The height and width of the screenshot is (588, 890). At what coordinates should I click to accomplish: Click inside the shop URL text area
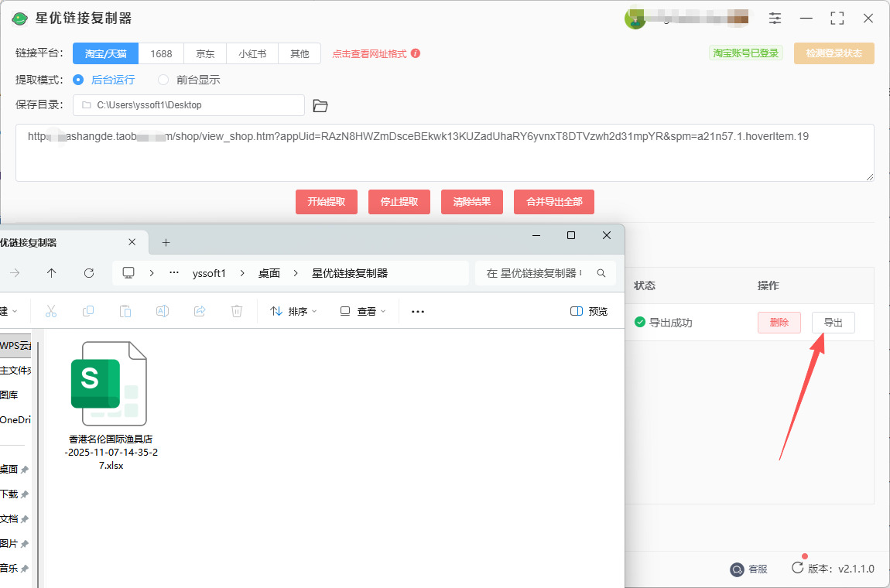coord(444,153)
